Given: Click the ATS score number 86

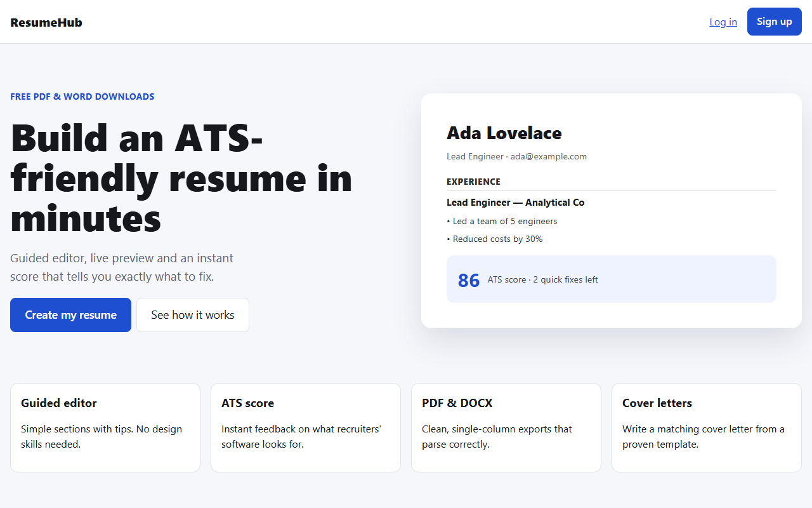Looking at the screenshot, I should [469, 280].
